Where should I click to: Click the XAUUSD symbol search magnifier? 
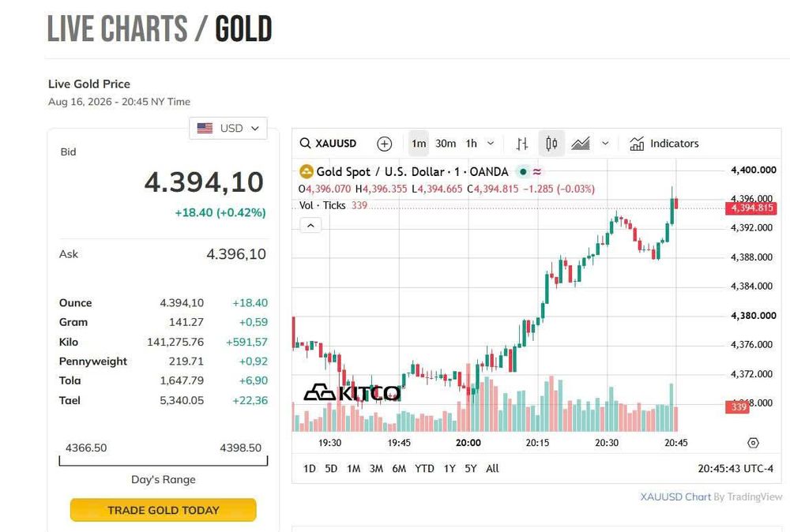pos(305,144)
